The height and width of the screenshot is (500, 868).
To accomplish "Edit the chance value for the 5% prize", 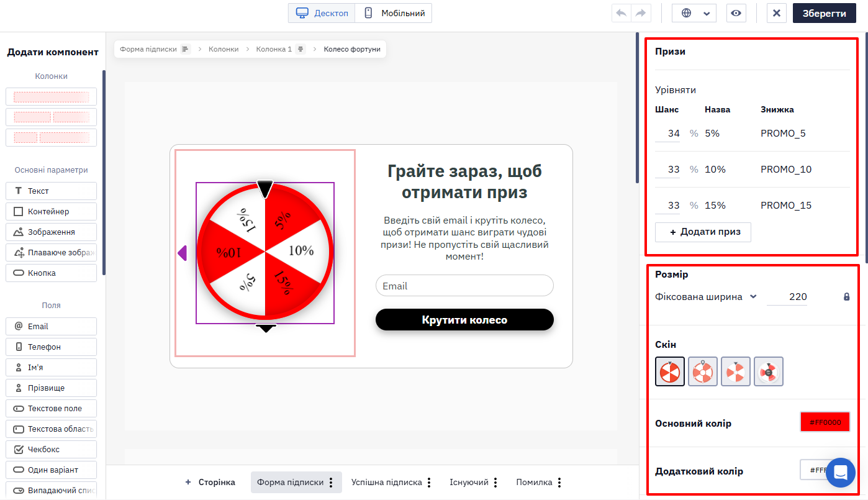I will [668, 134].
